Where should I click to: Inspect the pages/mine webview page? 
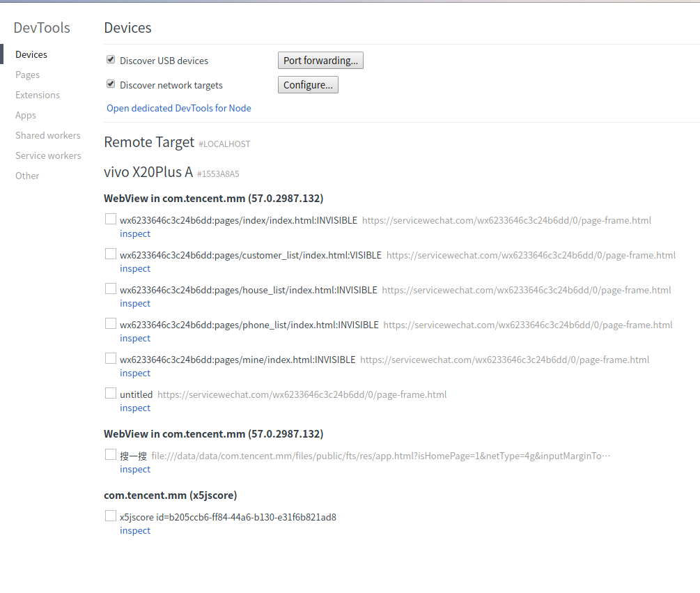pos(135,373)
